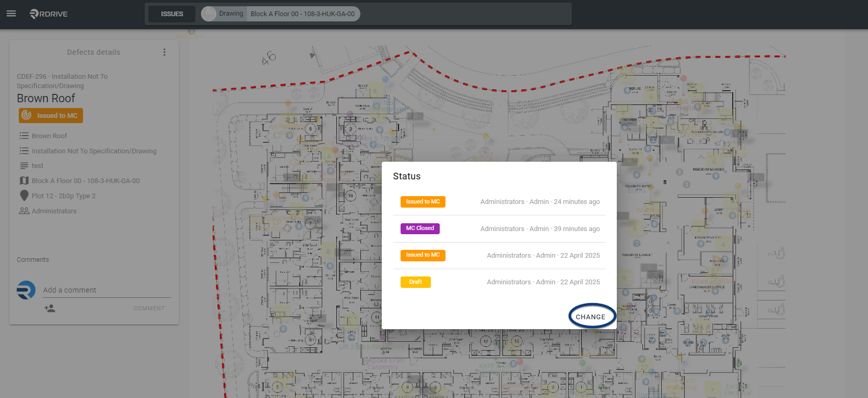Click the drawing name Block A Floor 00 chip
This screenshot has height=398, width=868.
302,14
